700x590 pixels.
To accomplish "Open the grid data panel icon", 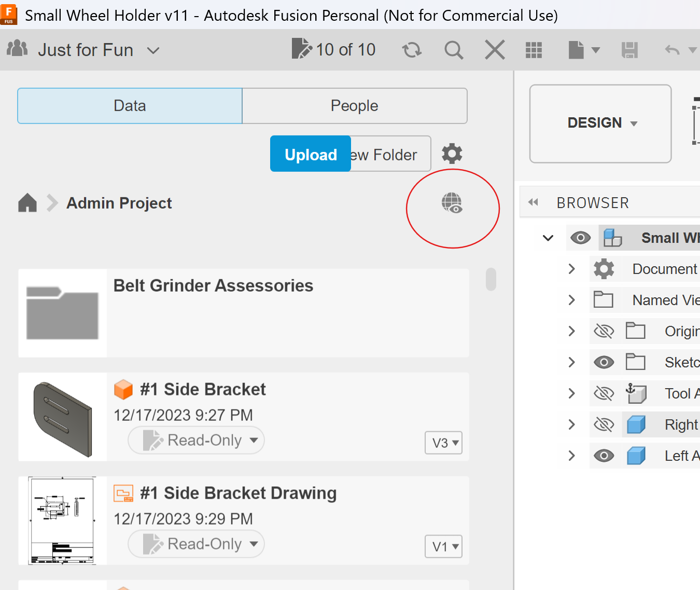I will point(534,50).
